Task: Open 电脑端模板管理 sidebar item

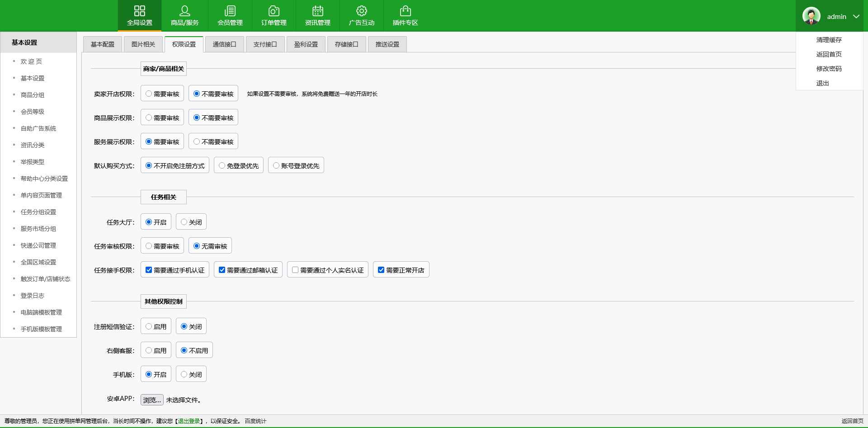Action: (x=41, y=312)
